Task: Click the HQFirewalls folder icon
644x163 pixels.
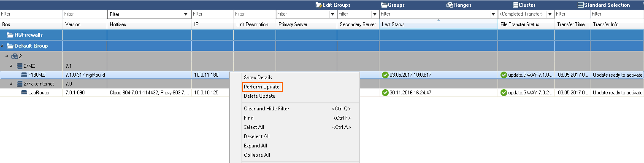Action: pos(10,35)
